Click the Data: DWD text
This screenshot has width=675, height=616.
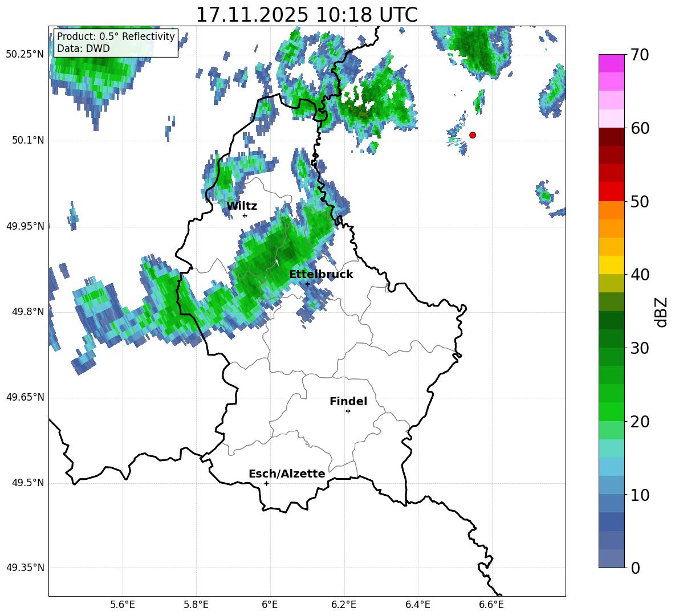coord(83,48)
